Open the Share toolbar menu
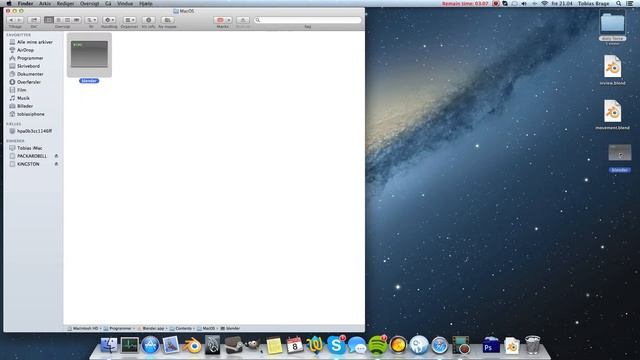This screenshot has height=360, width=640. click(34, 20)
